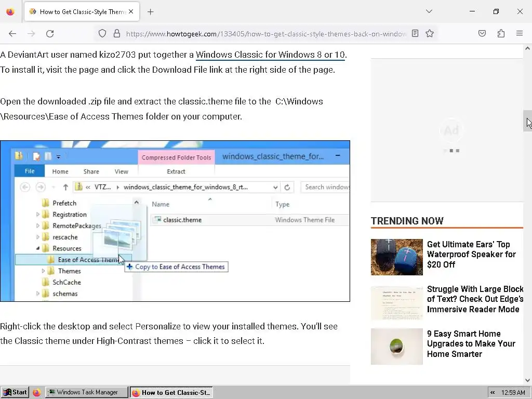Open a new tab with plus button
The width and height of the screenshot is (532, 399).
(151, 12)
